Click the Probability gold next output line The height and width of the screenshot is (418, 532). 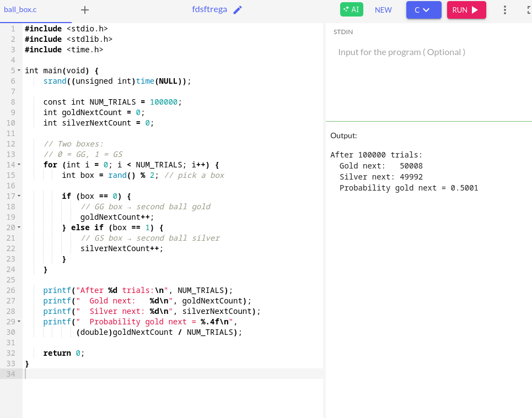point(409,188)
